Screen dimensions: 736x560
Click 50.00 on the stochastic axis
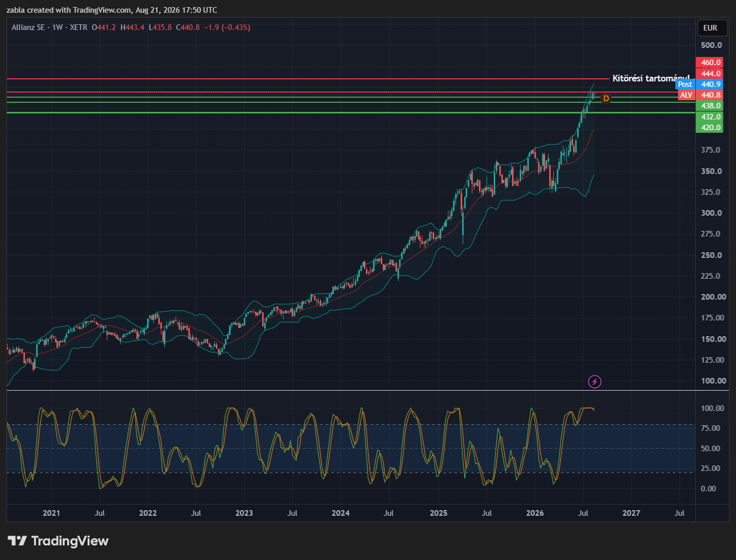[x=711, y=449]
